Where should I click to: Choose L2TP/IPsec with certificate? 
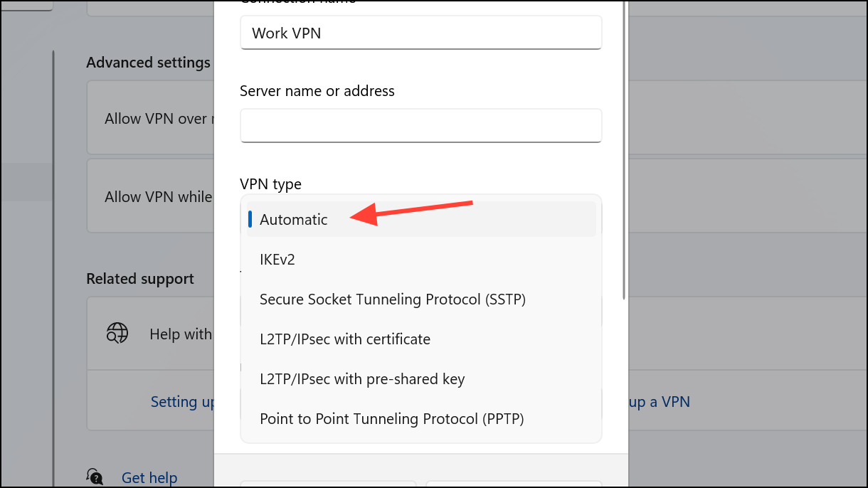click(x=345, y=339)
